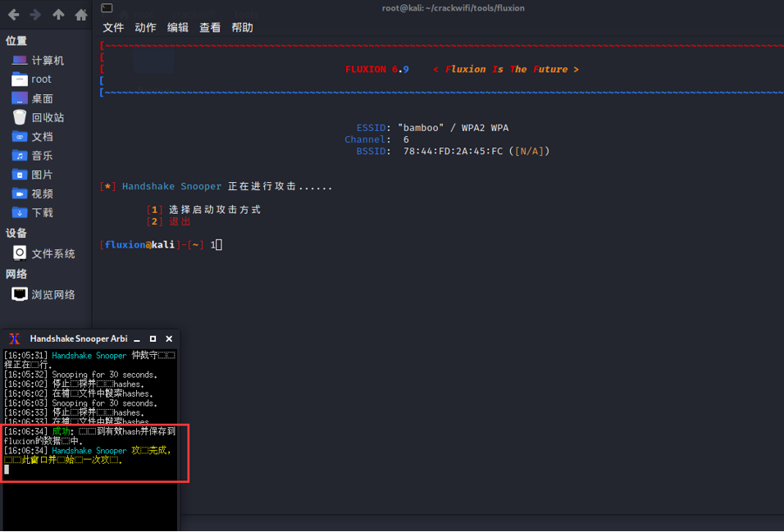Click the FLUXION 6.9 banner title
Image resolution: width=784 pixels, height=532 pixels.
point(377,69)
